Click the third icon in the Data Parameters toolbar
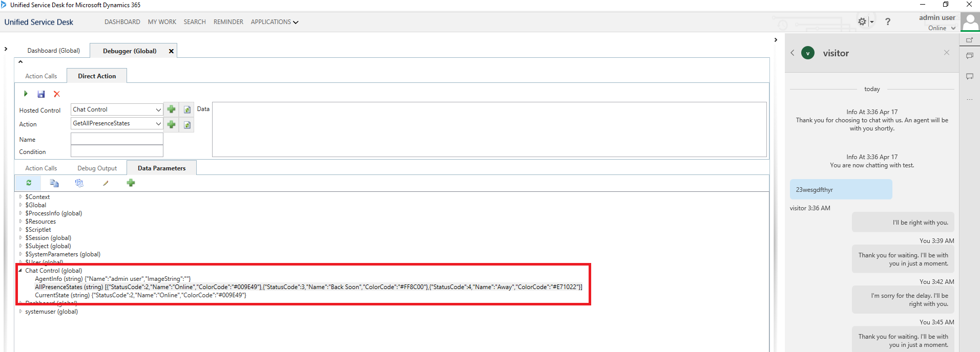Screen dimensions: 980x352 click(x=79, y=183)
